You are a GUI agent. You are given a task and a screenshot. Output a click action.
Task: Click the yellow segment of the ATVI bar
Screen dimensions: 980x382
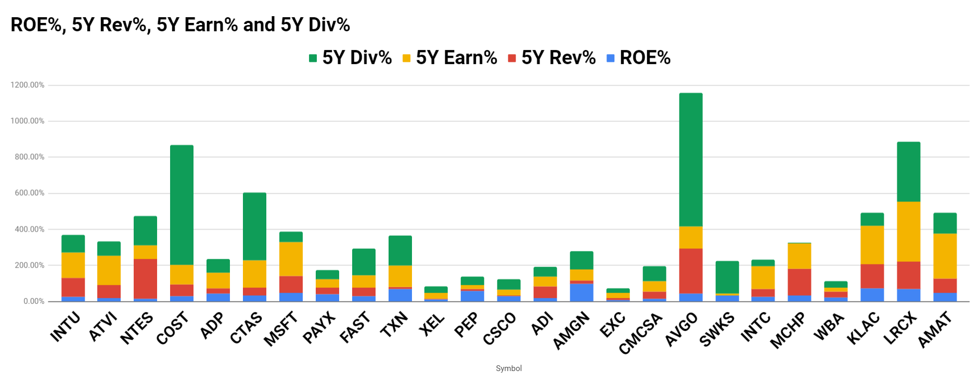(109, 271)
